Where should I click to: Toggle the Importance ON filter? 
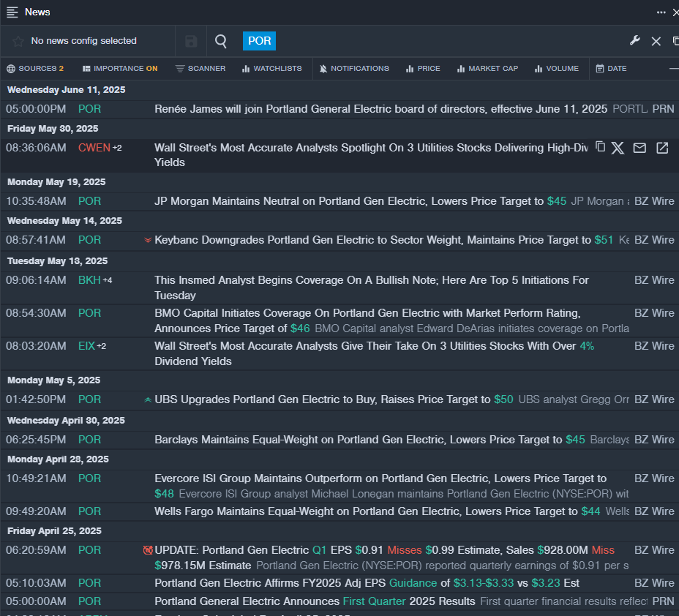tap(120, 68)
